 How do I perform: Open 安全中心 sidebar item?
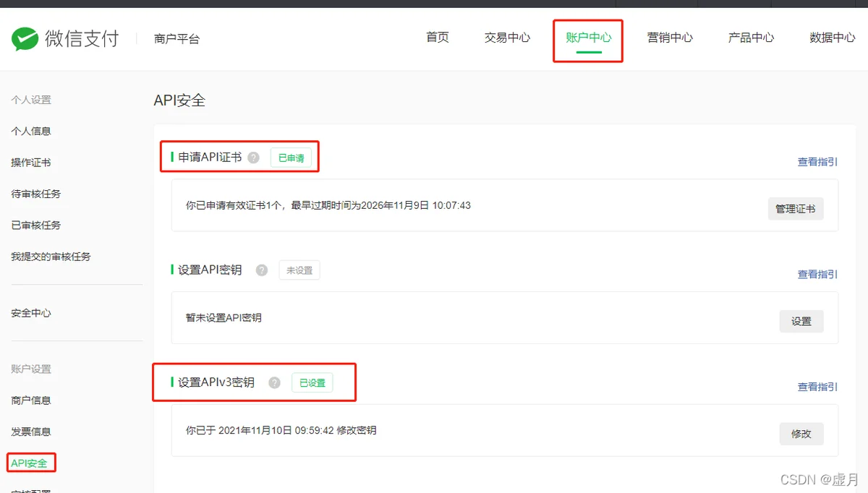click(31, 313)
